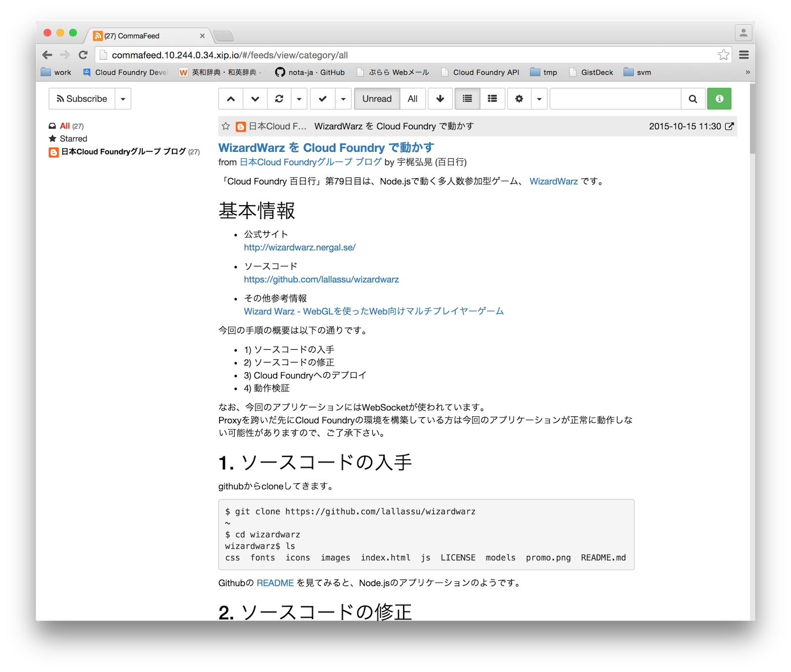The width and height of the screenshot is (791, 672).
Task: Open http://wizardwarz.nergal.se/ link
Action: (300, 247)
